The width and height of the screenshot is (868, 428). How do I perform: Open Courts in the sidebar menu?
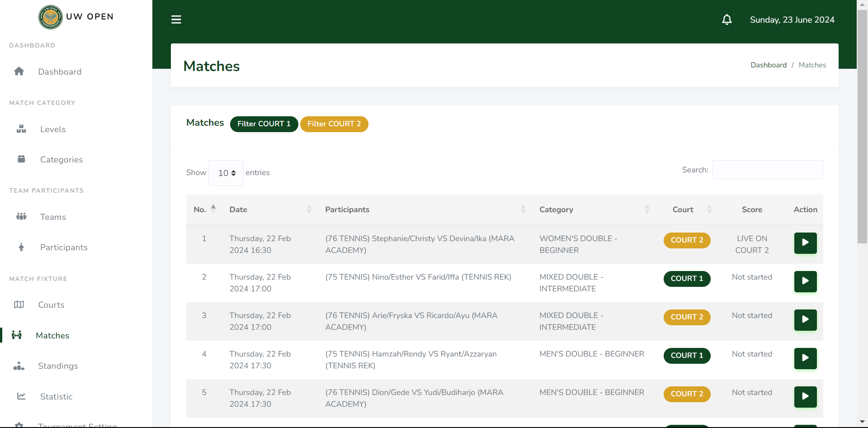pyautogui.click(x=51, y=304)
